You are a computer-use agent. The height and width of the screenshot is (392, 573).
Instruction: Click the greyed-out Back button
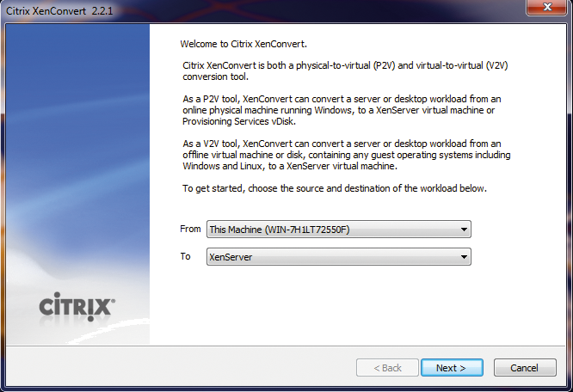click(387, 368)
